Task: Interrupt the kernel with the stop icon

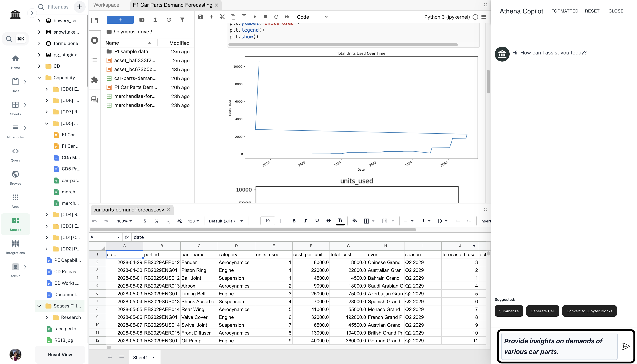Action: (266, 17)
